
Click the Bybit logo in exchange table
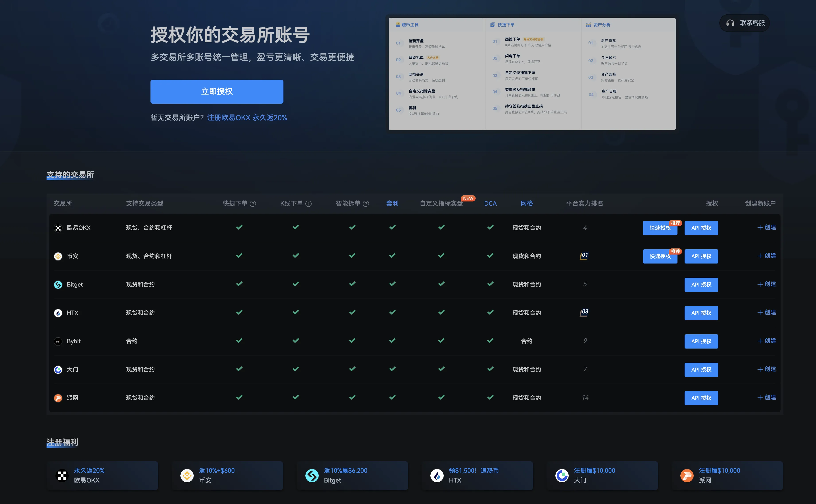coord(58,341)
